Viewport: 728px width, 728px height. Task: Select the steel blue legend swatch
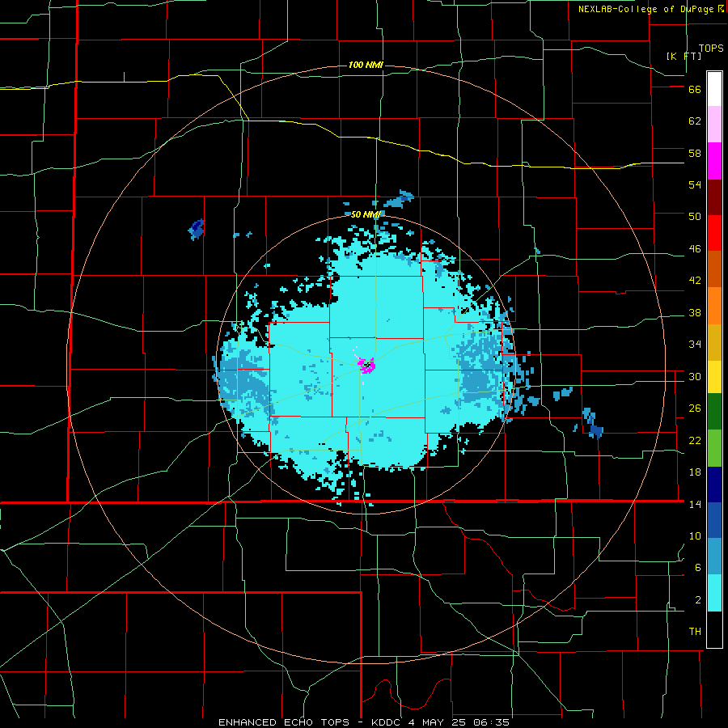click(x=714, y=557)
